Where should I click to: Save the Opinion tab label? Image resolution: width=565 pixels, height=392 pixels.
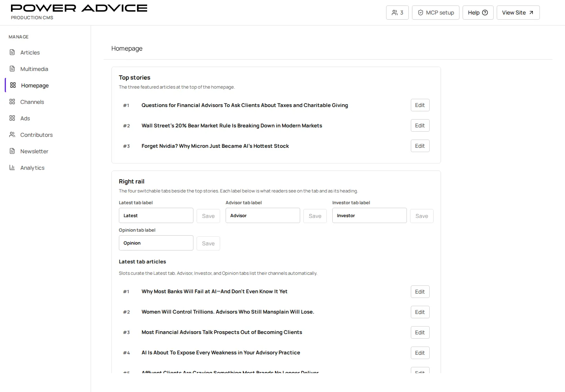point(208,243)
